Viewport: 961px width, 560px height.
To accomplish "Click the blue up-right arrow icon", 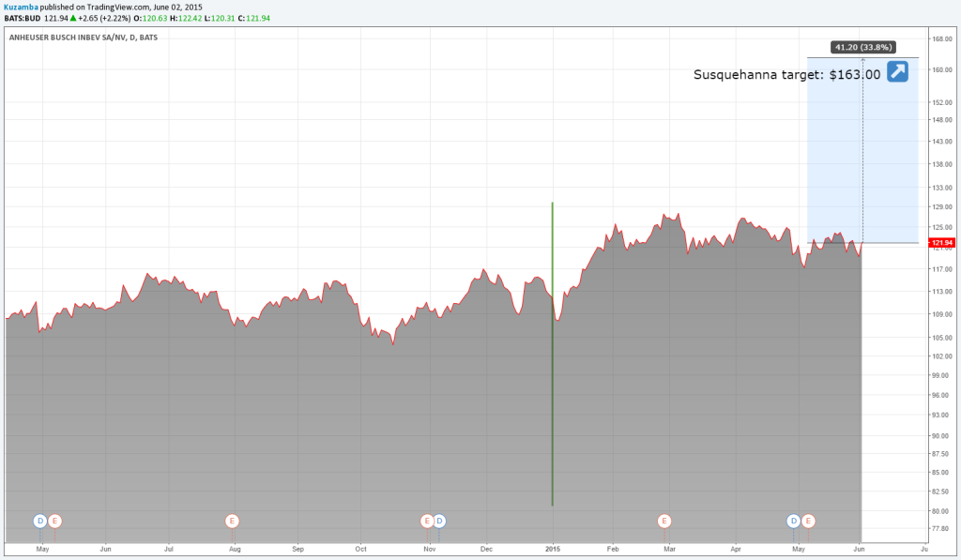I will click(x=897, y=71).
